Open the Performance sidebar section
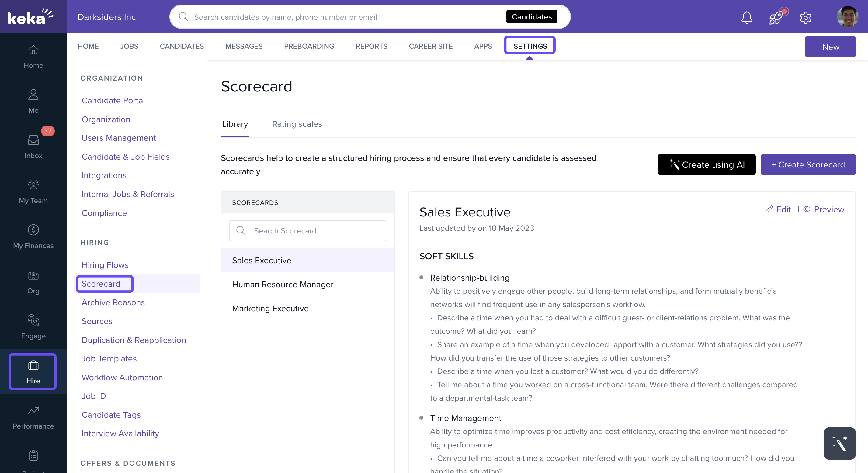 [x=33, y=417]
